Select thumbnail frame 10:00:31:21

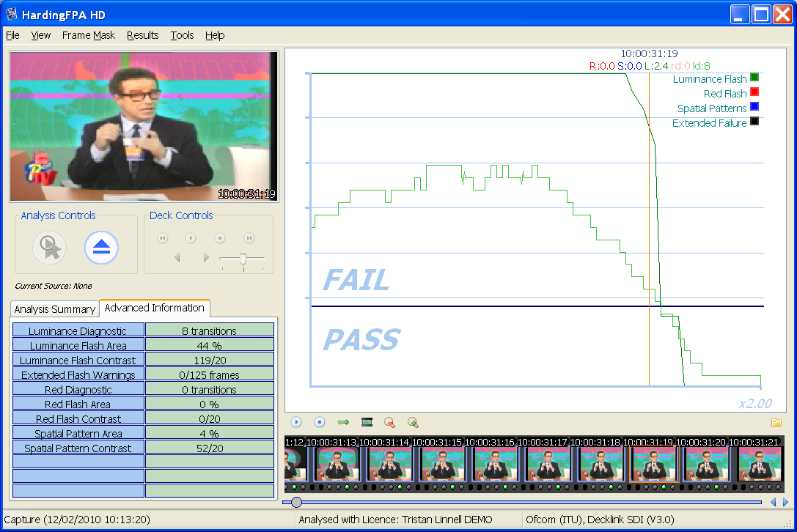pyautogui.click(x=760, y=464)
